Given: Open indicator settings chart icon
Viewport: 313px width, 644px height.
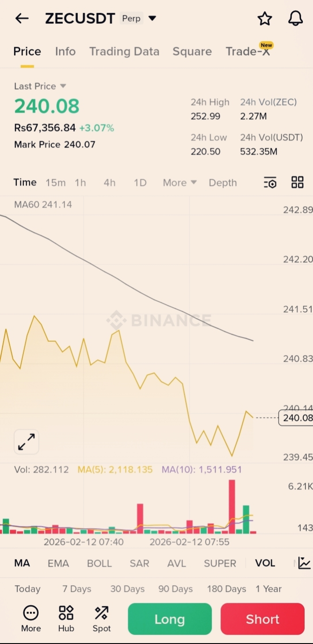Looking at the screenshot, I should click(x=304, y=563).
